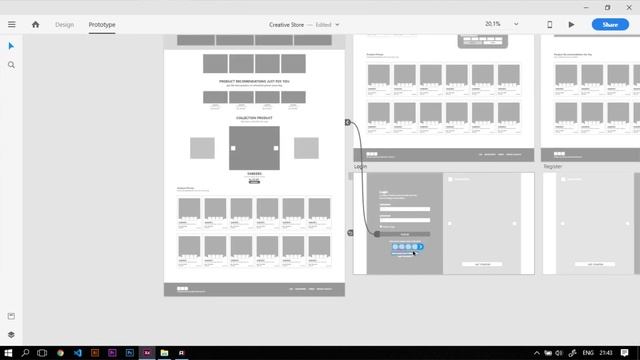The width and height of the screenshot is (640, 360).
Task: Open Visual Studio Code from taskbar
Action: tap(78, 353)
